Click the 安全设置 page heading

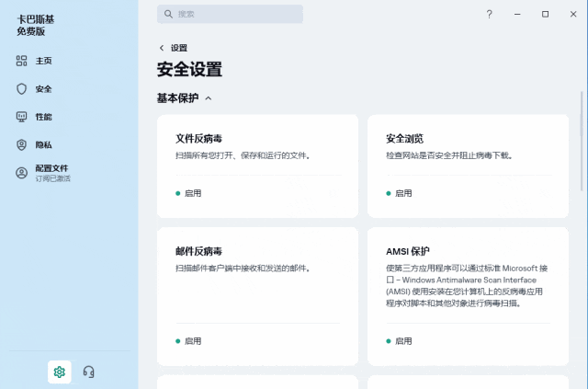189,70
